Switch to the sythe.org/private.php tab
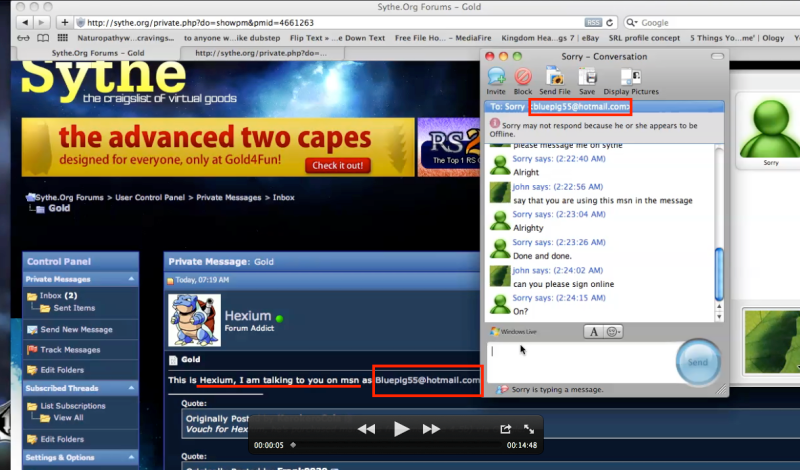The image size is (800, 470). 261,53
